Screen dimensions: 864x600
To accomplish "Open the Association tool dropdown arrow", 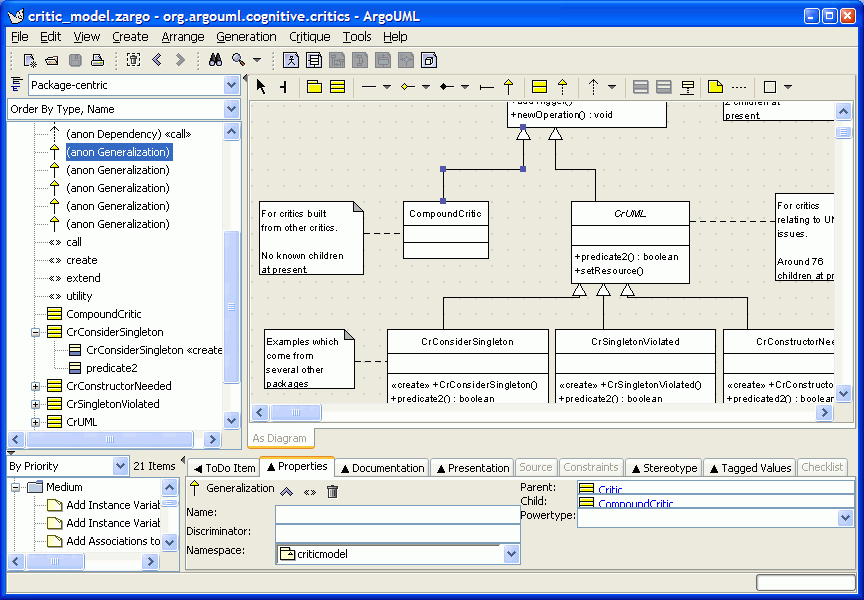I will 387,87.
